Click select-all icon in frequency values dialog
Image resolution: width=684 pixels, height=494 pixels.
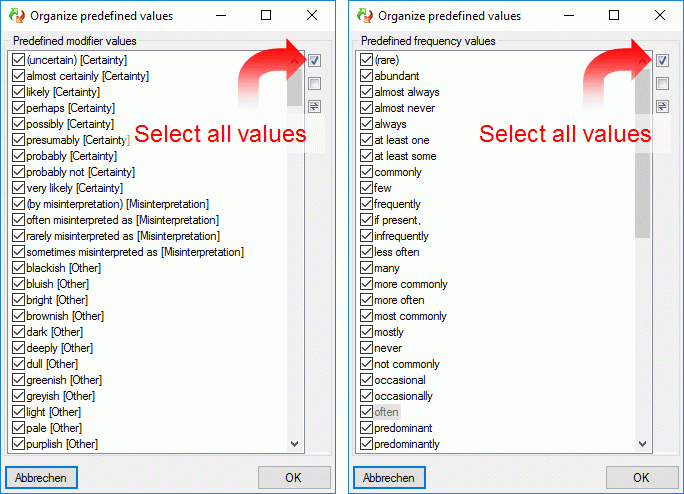click(662, 60)
